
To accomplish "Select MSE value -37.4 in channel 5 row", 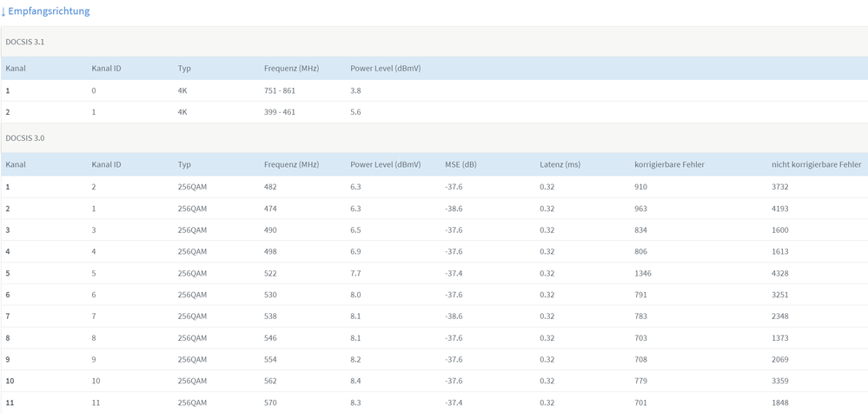I will coord(454,274).
